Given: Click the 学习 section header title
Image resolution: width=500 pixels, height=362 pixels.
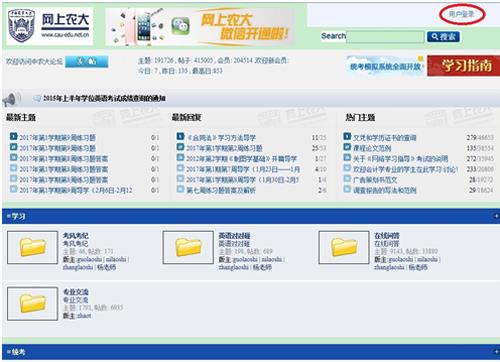Looking at the screenshot, I should [18, 216].
